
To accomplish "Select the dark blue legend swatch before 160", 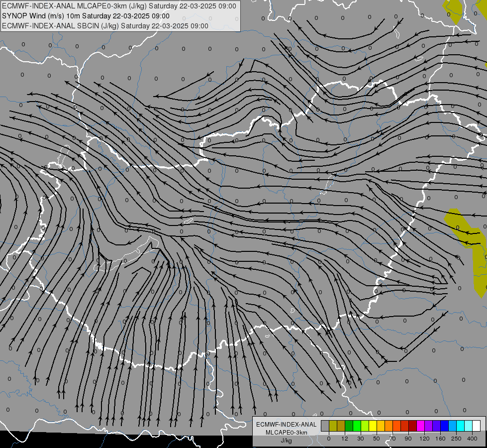I will 437,426.
